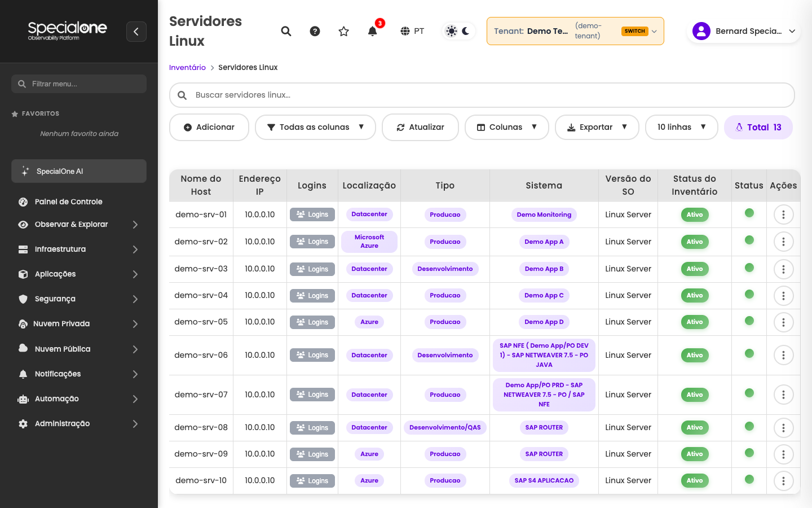The image size is (812, 508).
Task: Mark page as favorite with star icon
Action: tap(344, 31)
